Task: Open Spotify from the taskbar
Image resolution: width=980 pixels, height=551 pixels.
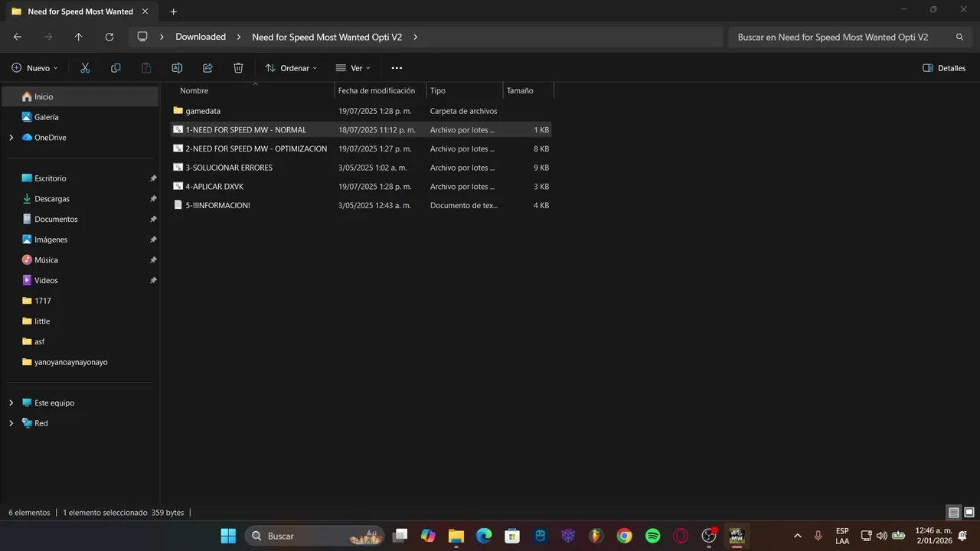Action: 652,536
